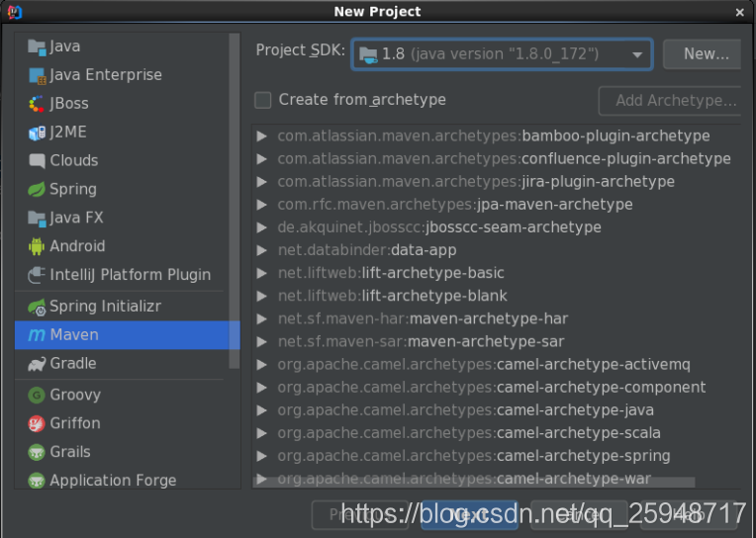The width and height of the screenshot is (756, 538).
Task: Select the Java FX folder icon
Action: 37,218
